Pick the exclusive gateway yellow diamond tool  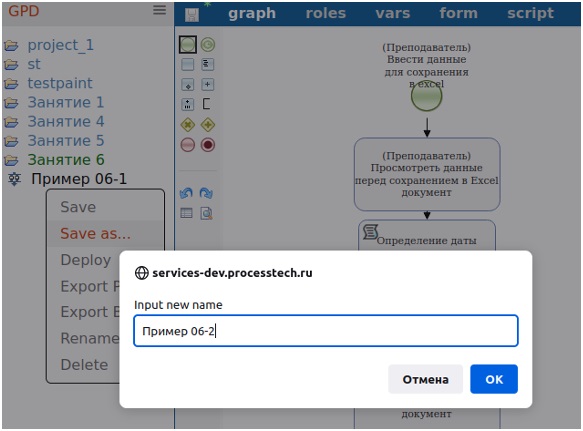click(x=188, y=125)
